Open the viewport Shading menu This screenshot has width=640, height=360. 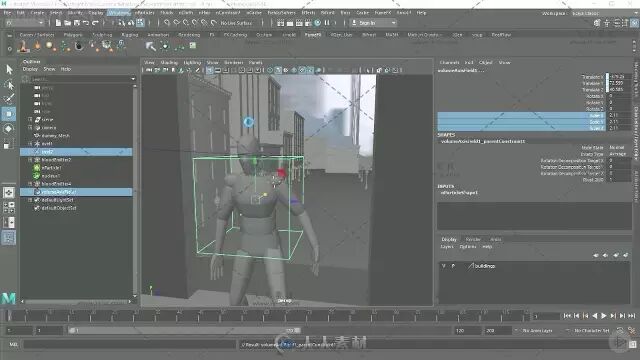pyautogui.click(x=169, y=62)
